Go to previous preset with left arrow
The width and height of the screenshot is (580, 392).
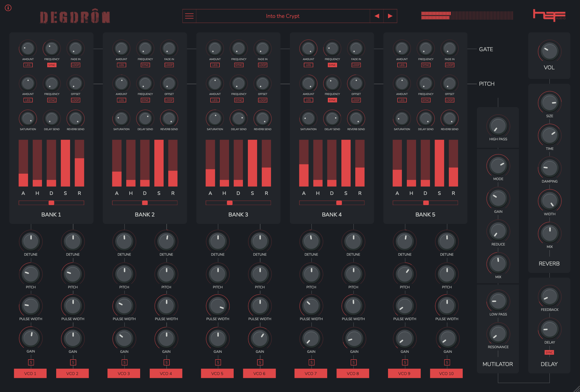click(x=377, y=16)
